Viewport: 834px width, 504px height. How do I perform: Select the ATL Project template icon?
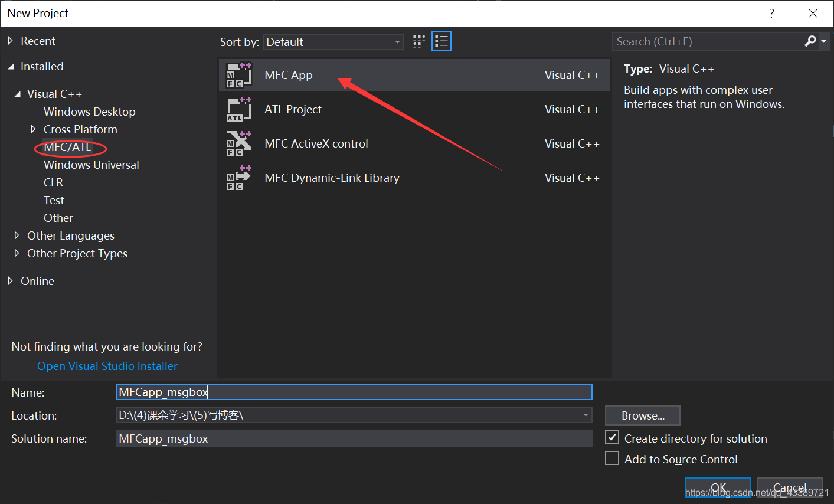point(239,110)
